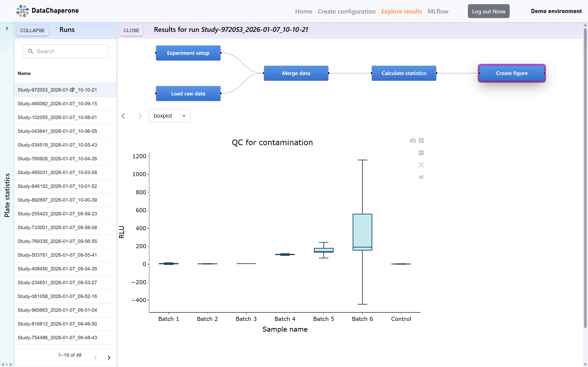Click the plot autoscale icon
This screenshot has width=588, height=367.
click(421, 165)
